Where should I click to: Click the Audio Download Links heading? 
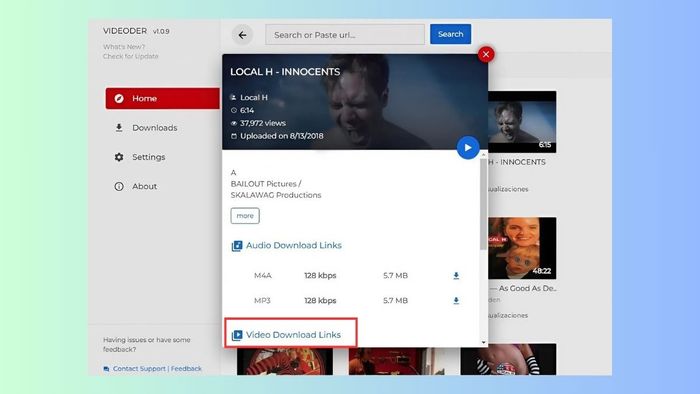[x=294, y=245]
